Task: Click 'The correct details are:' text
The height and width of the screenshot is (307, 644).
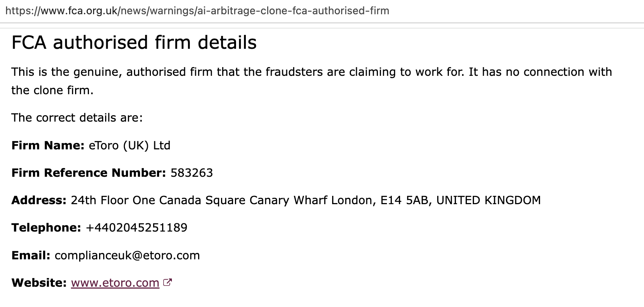Action: (77, 117)
